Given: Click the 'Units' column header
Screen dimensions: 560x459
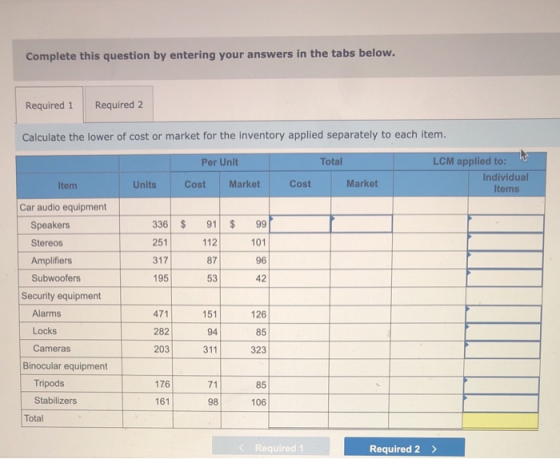Looking at the screenshot, I should coord(145,185).
